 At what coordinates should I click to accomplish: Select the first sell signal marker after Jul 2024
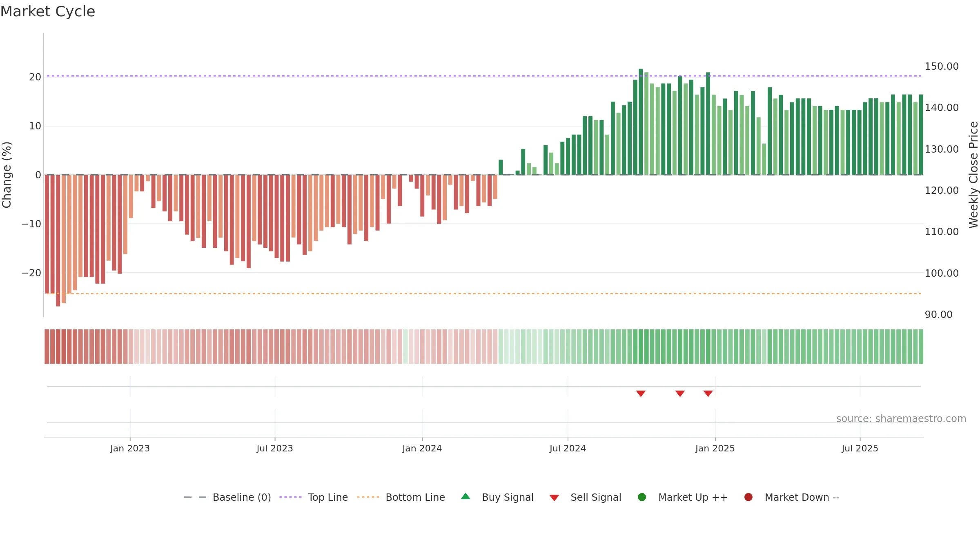coord(641,393)
